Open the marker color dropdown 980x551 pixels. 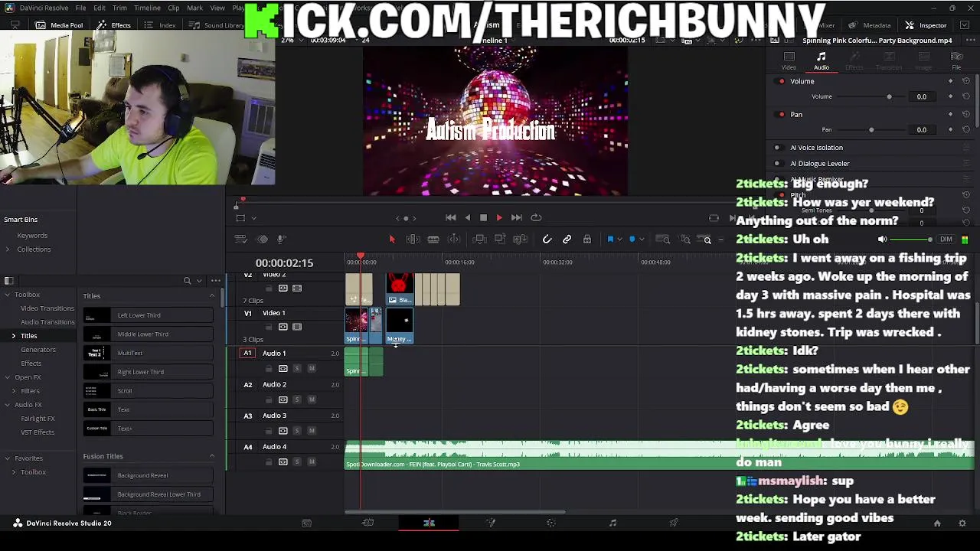click(x=641, y=240)
